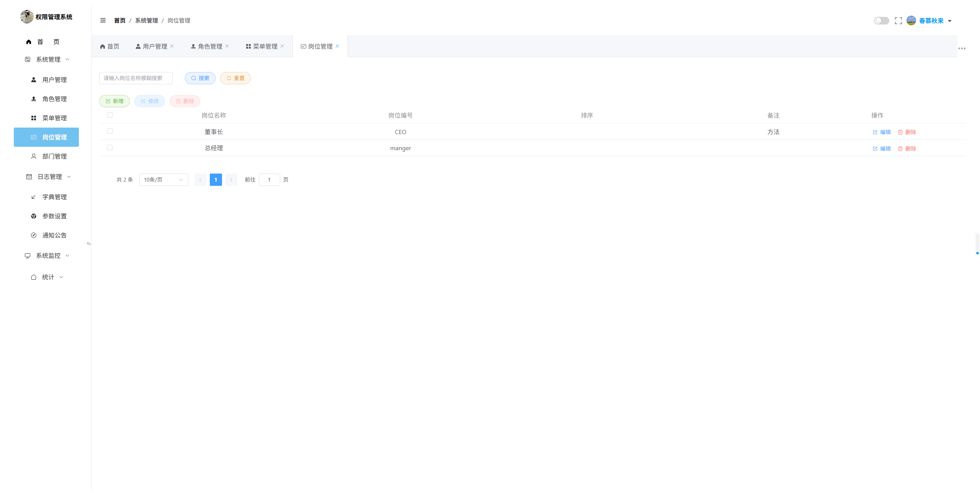The height and width of the screenshot is (500, 980).
Task: Select page 1 in pagination
Action: pyautogui.click(x=216, y=180)
